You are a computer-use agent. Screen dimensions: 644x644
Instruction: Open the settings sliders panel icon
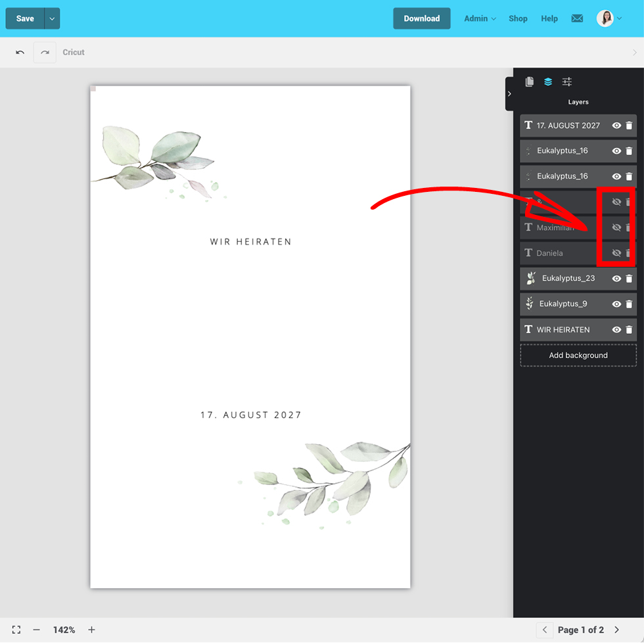click(567, 82)
